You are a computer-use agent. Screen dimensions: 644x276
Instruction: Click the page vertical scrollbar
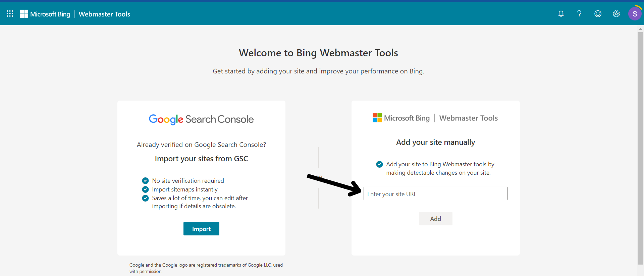pos(640,148)
